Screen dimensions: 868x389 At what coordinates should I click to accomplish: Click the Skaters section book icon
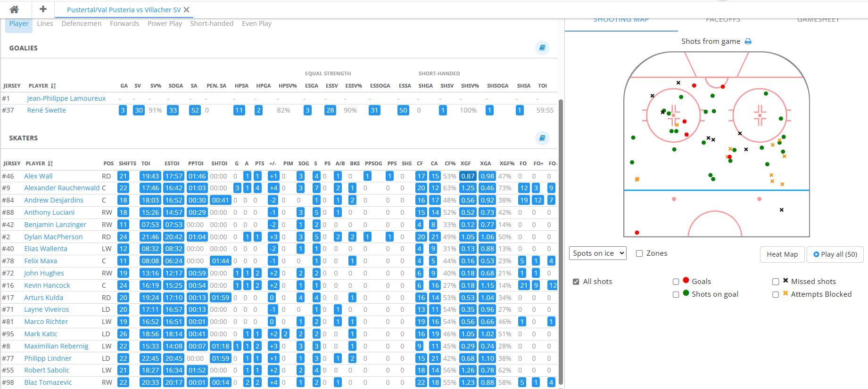click(x=542, y=138)
